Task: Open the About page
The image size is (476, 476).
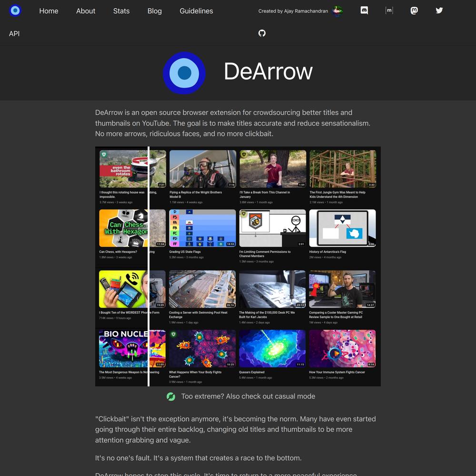Action: coord(86,11)
